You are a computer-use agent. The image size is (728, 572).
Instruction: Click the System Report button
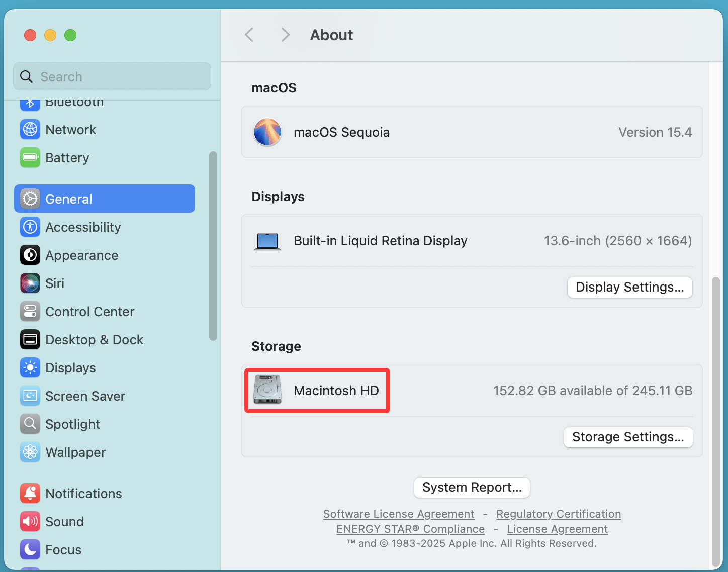coord(472,487)
